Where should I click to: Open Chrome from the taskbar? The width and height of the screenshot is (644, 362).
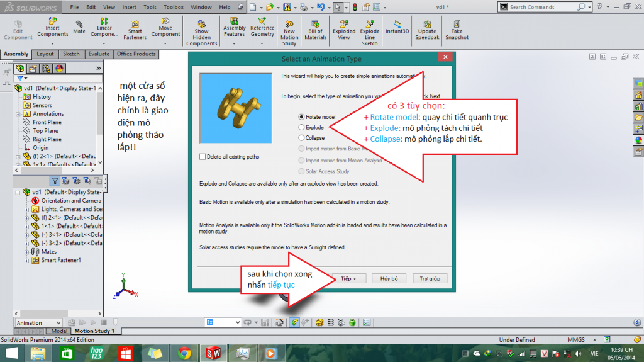coord(184,353)
